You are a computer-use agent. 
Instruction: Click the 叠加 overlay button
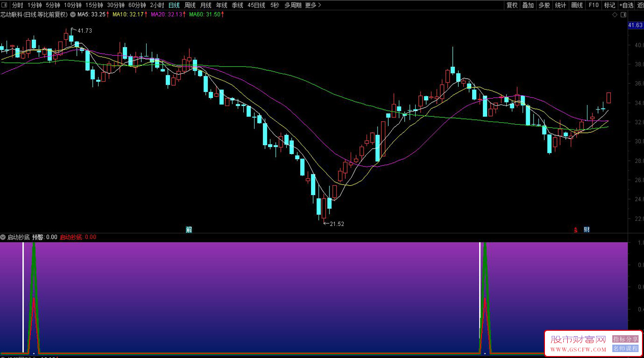pyautogui.click(x=528, y=5)
